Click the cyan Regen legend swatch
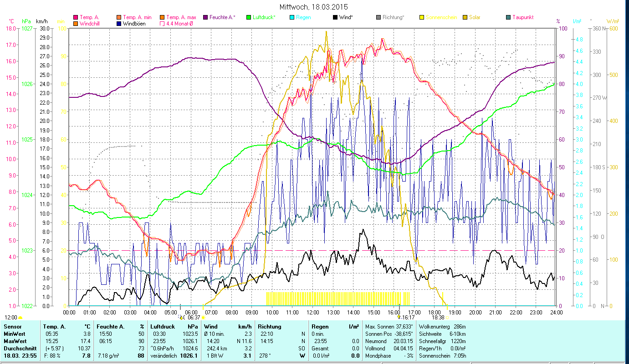Viewport: 629px width, 364px height. pyautogui.click(x=292, y=17)
